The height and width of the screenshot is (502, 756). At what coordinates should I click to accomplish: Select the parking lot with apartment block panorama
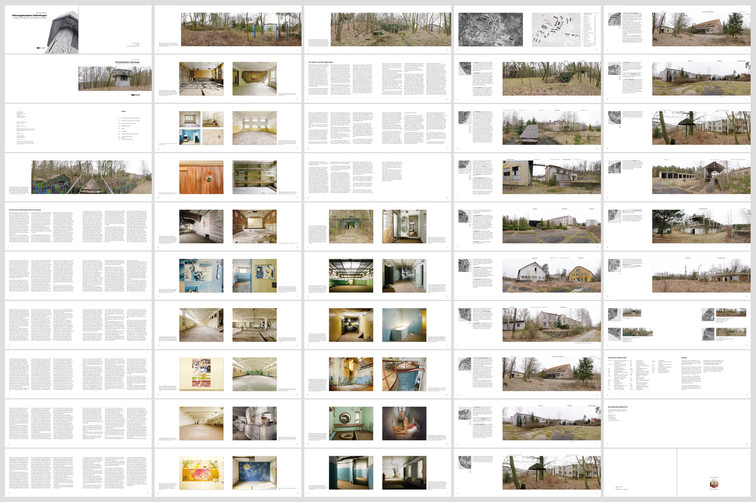click(x=549, y=226)
